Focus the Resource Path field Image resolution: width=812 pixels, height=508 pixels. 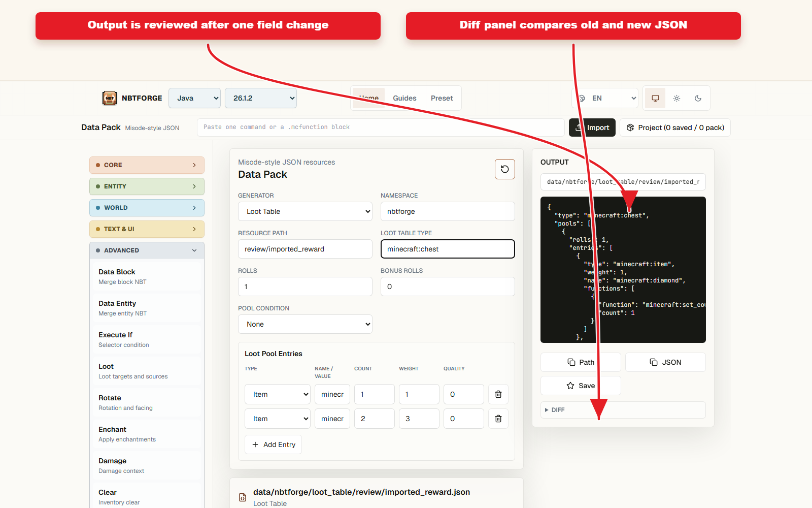pos(305,249)
